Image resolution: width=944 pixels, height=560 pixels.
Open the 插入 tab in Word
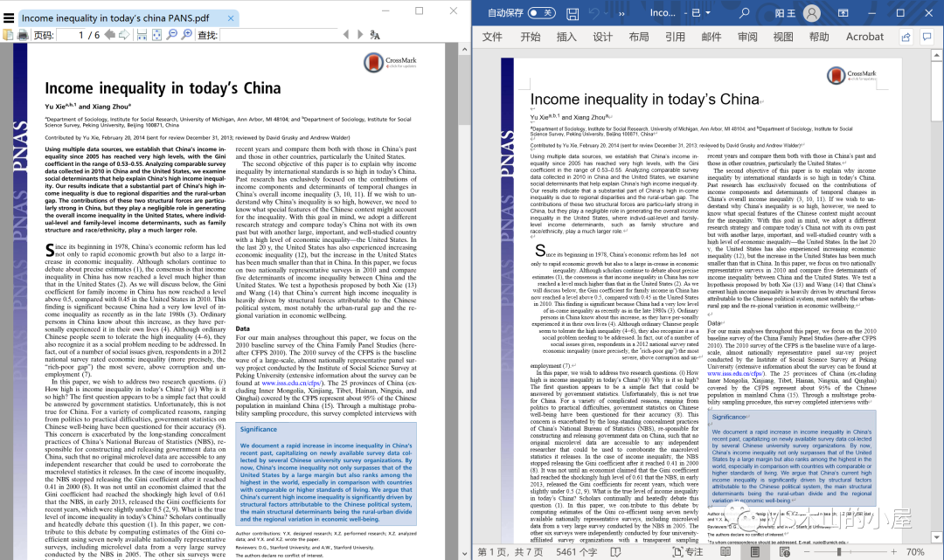point(566,37)
